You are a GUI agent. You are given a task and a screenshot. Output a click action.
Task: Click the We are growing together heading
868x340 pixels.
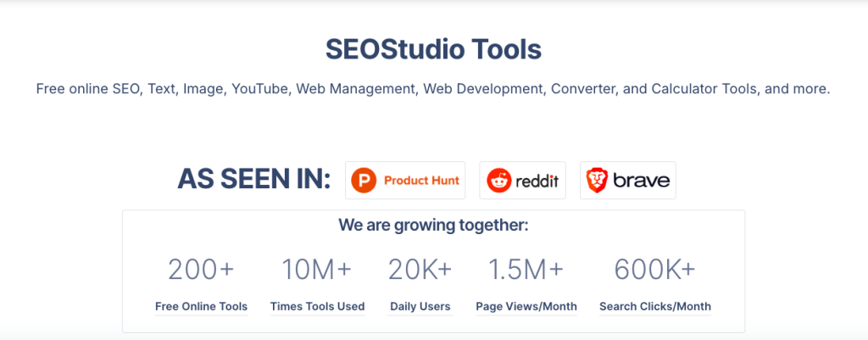[x=433, y=226]
